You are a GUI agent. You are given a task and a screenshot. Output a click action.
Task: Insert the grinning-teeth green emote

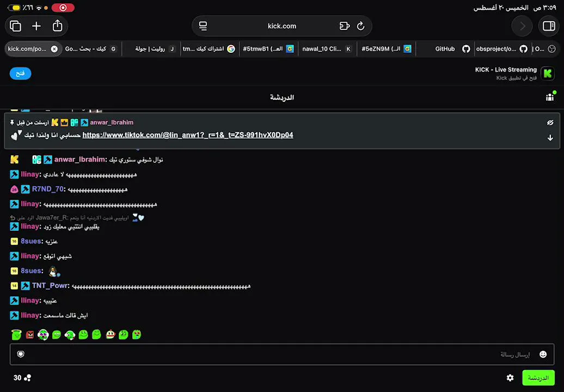pos(57,335)
